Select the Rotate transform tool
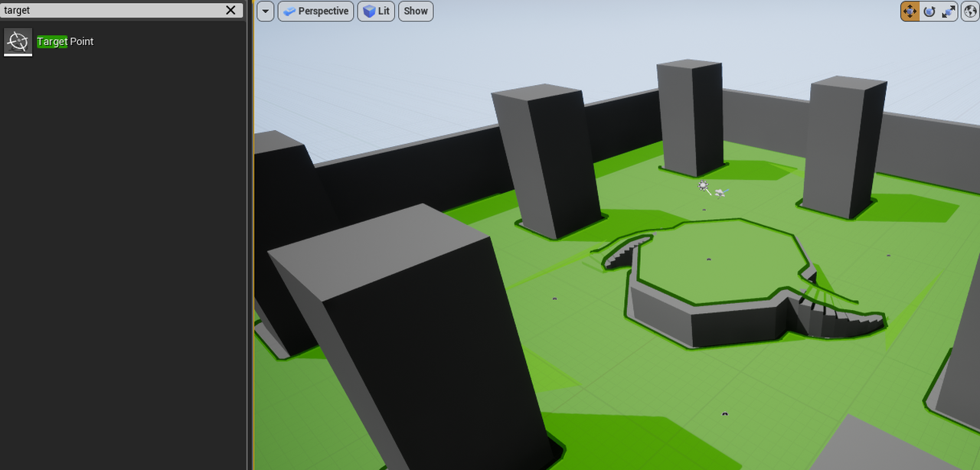Screen dimensions: 980x470 [x=929, y=11]
